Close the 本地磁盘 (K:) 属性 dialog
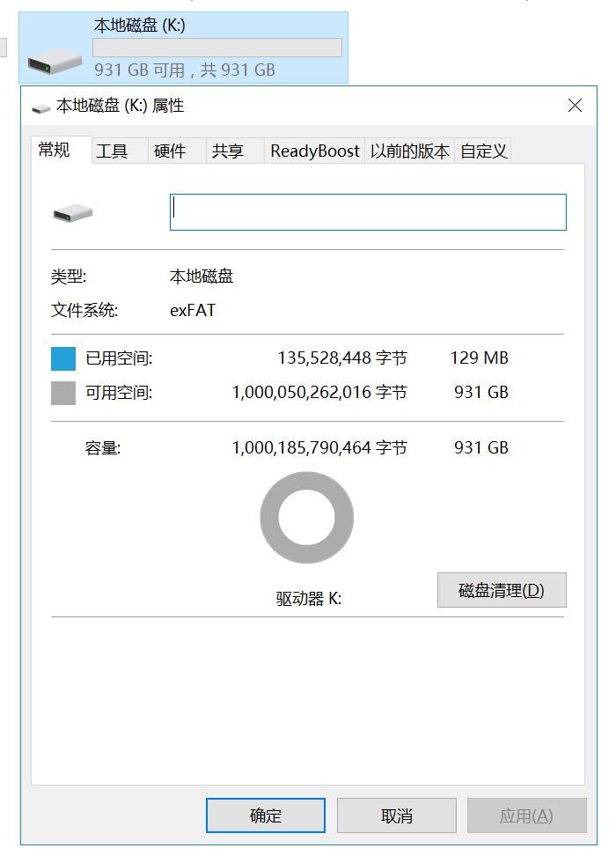Image resolution: width=616 pixels, height=863 pixels. 575,106
